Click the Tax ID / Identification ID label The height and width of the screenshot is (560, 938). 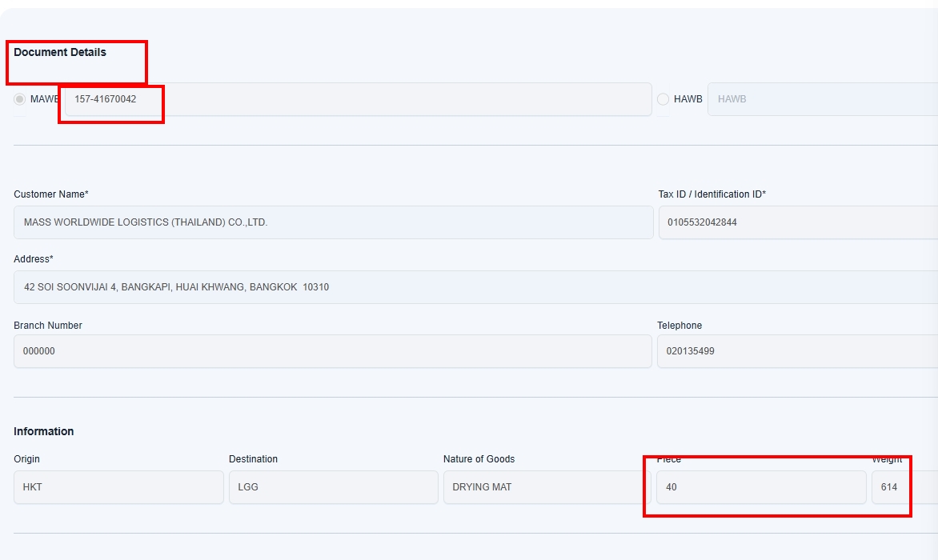[712, 194]
